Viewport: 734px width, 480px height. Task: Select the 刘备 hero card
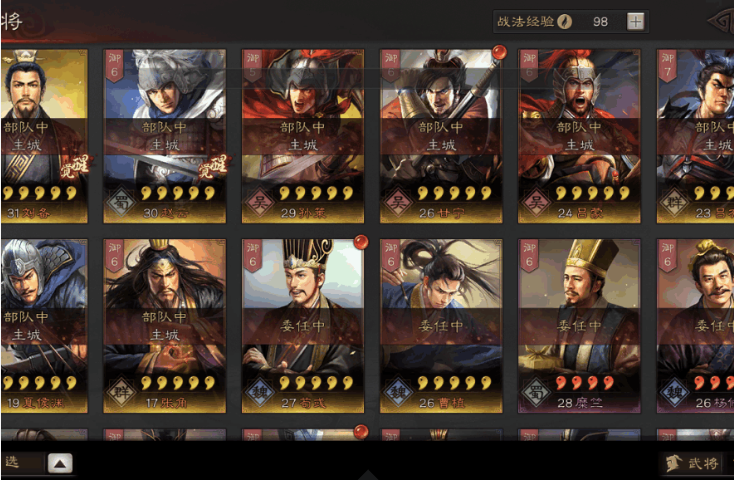click(44, 136)
